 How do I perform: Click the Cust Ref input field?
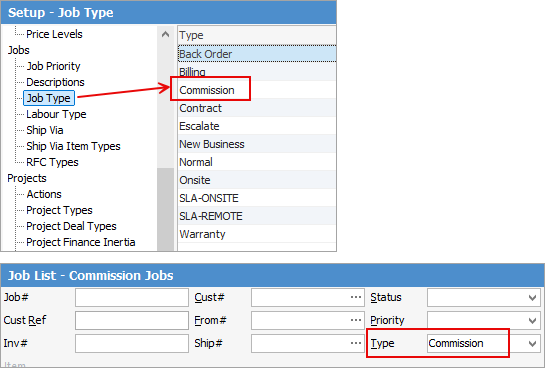132,320
